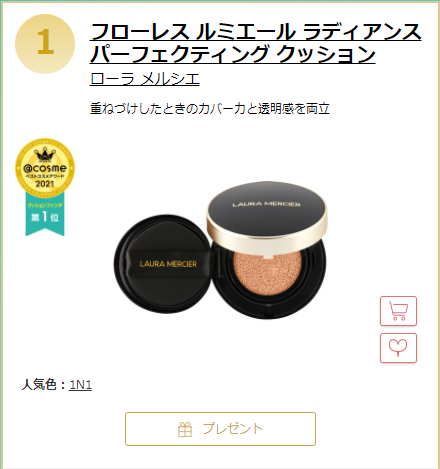Open the 1N1 popular color link
This screenshot has height=469, width=440.
pyautogui.click(x=80, y=385)
